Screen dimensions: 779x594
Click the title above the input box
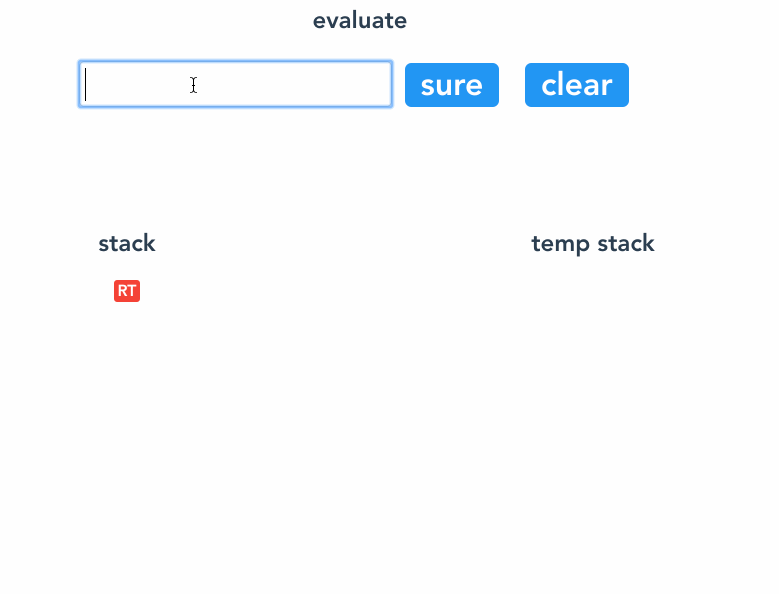pyautogui.click(x=360, y=21)
